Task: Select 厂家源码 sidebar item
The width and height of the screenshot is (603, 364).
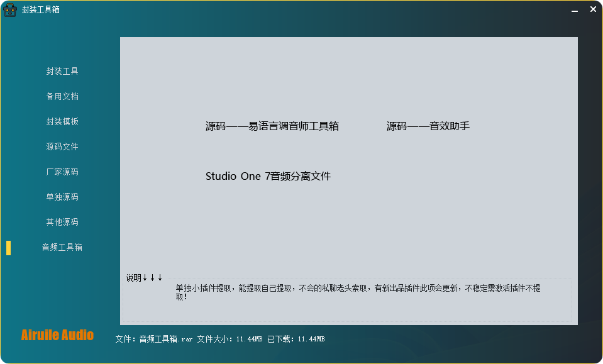Action: (x=62, y=172)
